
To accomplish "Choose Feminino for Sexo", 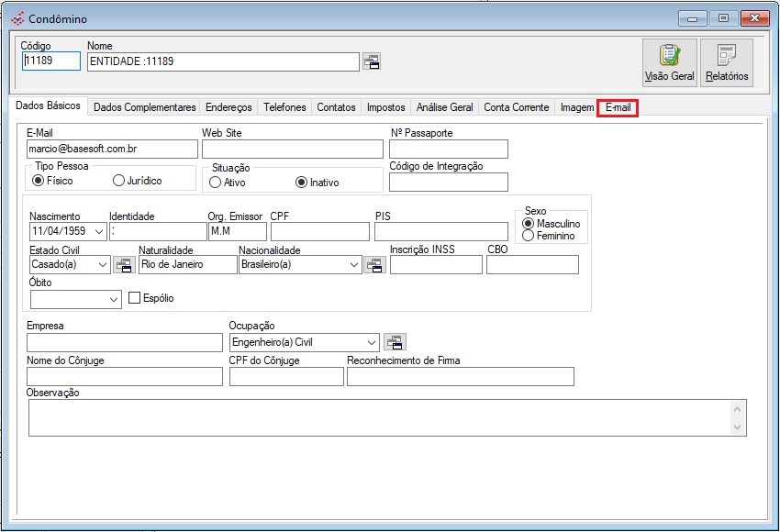I will point(528,236).
